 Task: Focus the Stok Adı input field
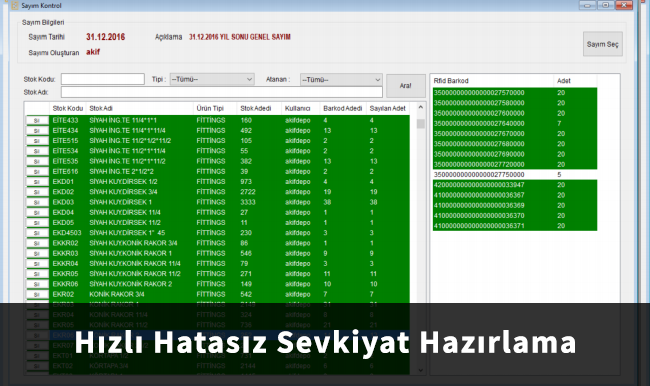[222, 92]
